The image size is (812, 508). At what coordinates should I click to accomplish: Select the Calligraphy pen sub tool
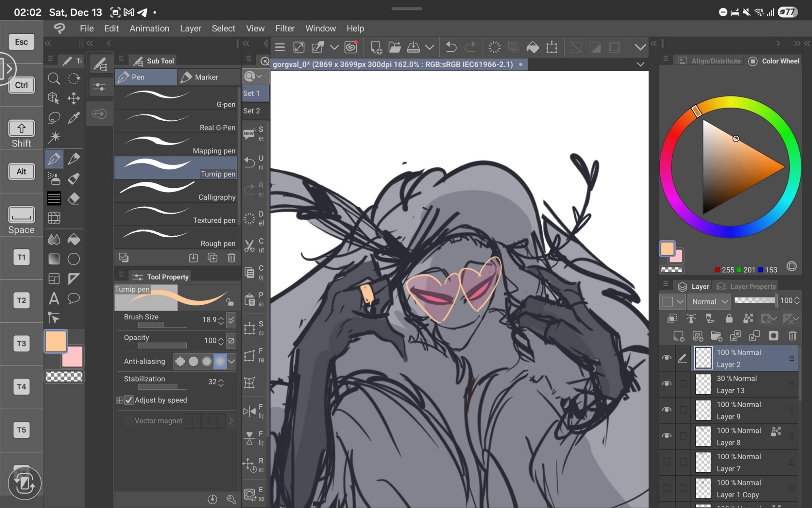tap(175, 191)
